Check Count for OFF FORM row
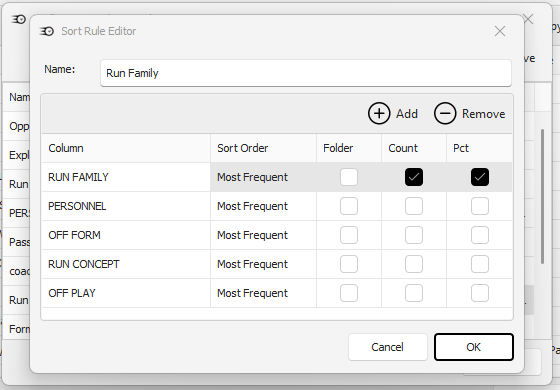560x390 pixels. tap(414, 235)
